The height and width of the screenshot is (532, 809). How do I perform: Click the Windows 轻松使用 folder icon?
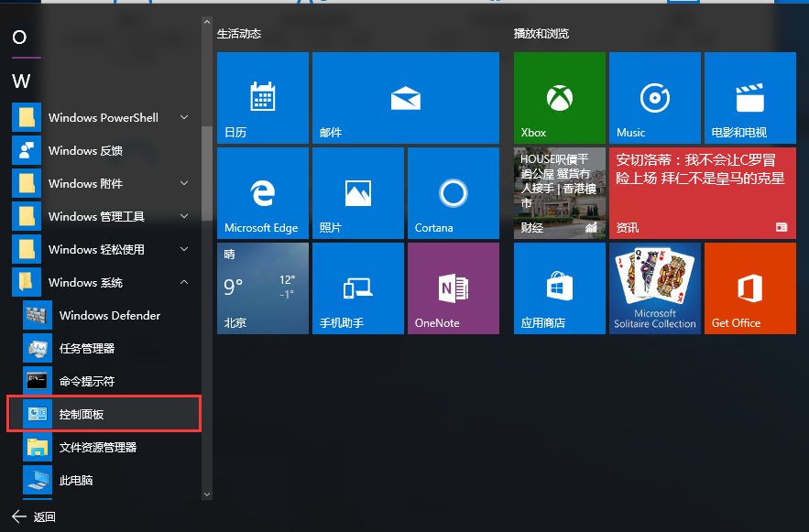click(x=27, y=249)
